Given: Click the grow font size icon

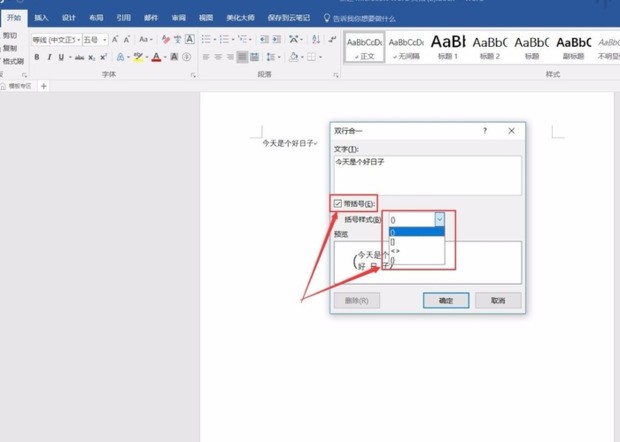Looking at the screenshot, I should click(115, 39).
